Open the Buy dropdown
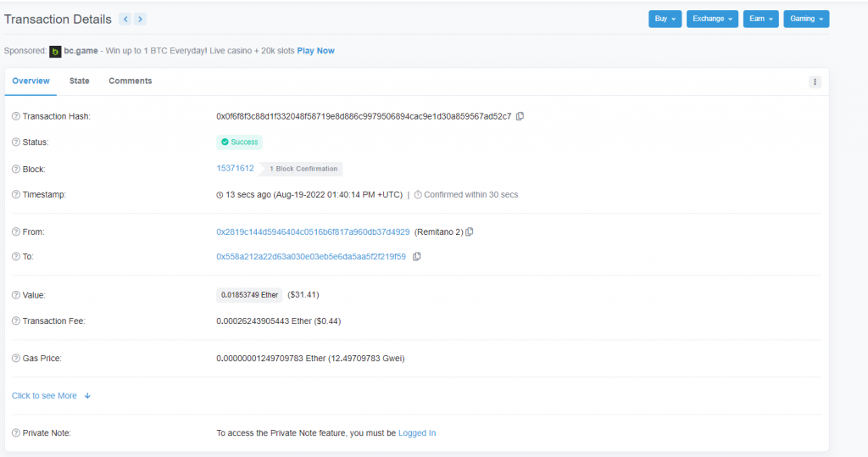This screenshot has height=457, width=868. point(665,19)
